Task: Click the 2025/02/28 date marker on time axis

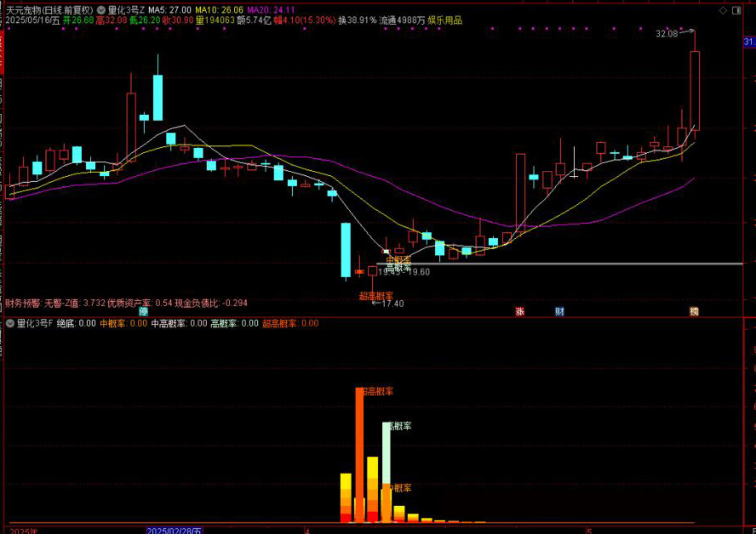Action: point(175,529)
